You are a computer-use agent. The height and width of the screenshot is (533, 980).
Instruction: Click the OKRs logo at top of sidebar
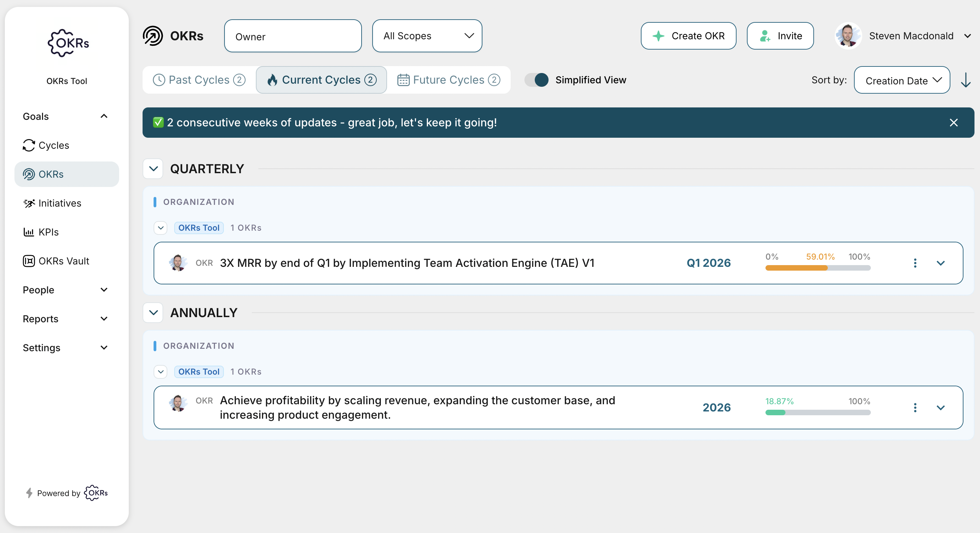tap(68, 43)
